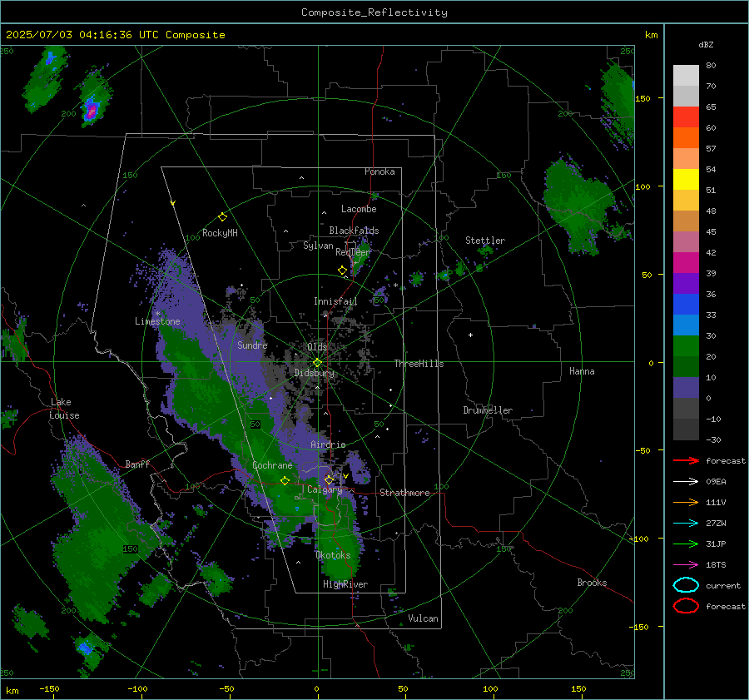Choose the purple 36-39 dBZ swatch
The width and height of the screenshot is (749, 700).
pos(686,284)
